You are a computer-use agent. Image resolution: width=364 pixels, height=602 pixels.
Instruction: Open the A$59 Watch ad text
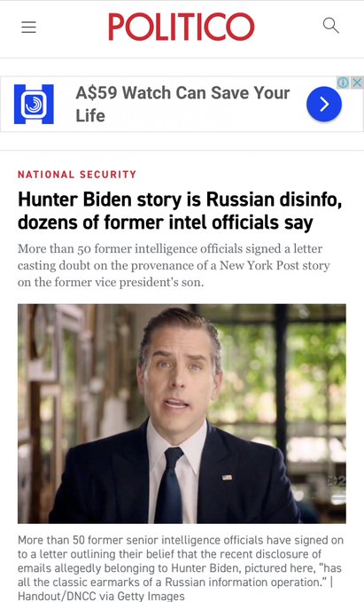[x=182, y=104]
